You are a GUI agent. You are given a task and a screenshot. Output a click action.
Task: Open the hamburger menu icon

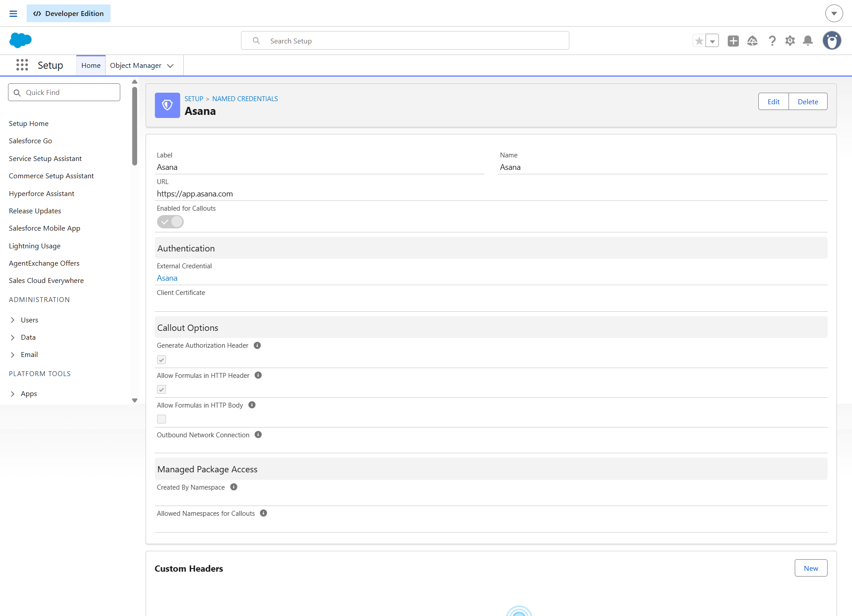(x=13, y=14)
